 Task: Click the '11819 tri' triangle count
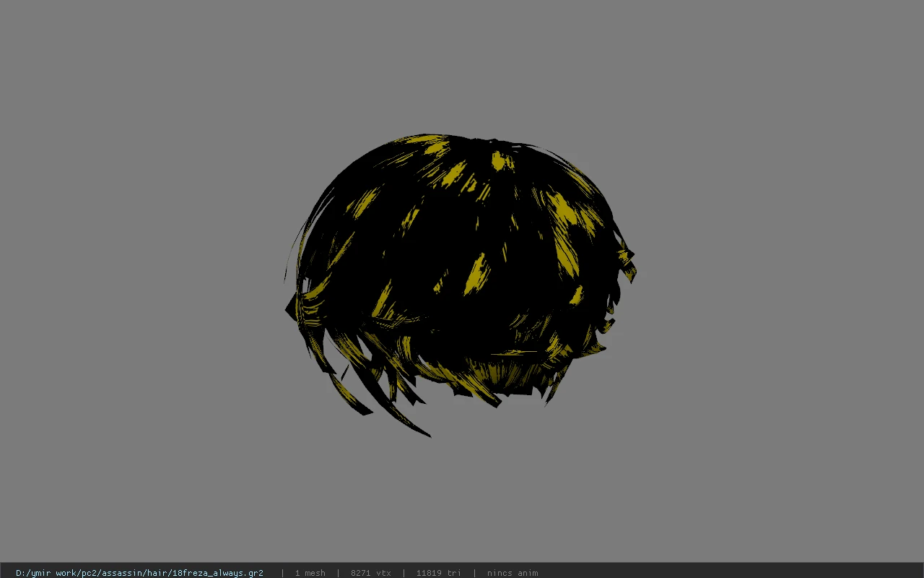click(x=438, y=573)
